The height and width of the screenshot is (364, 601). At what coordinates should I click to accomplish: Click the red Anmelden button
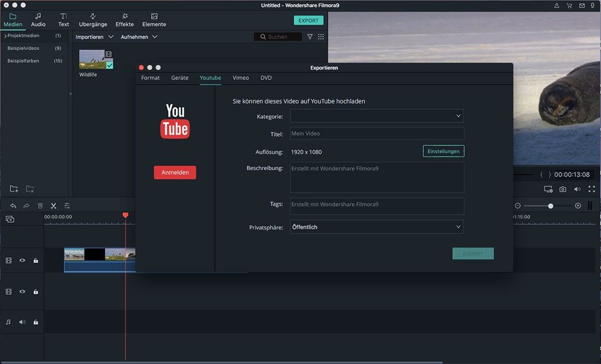[x=175, y=172]
